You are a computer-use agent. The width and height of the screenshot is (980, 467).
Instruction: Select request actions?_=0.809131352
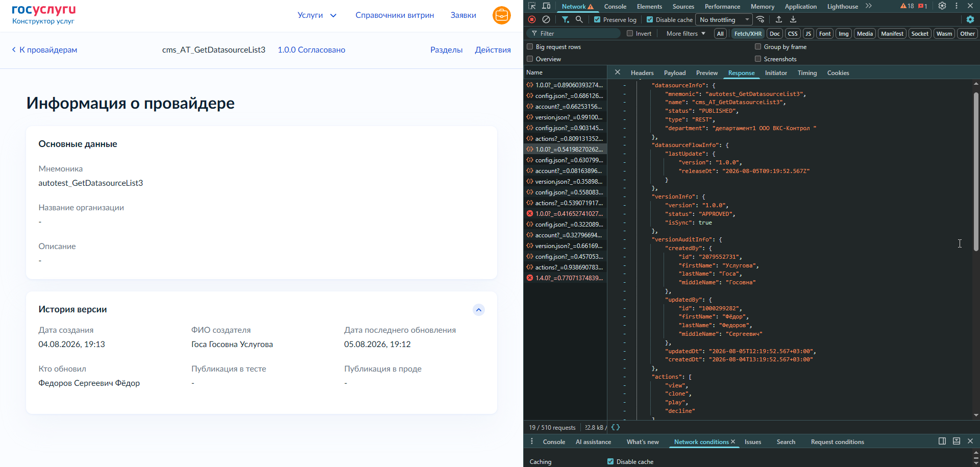565,138
